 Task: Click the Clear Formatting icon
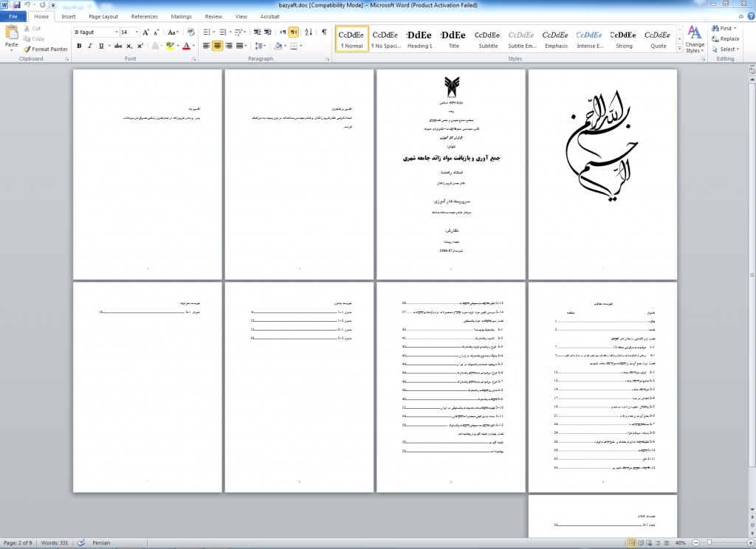(x=189, y=32)
